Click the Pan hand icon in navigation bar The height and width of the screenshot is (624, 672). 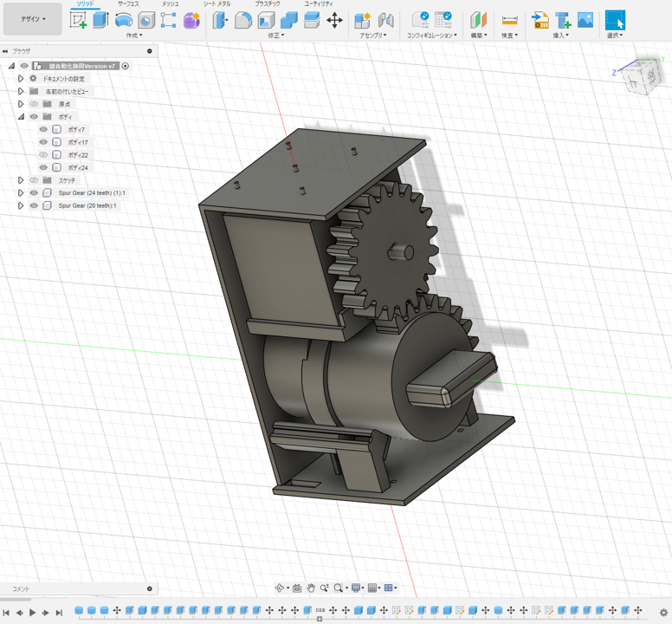point(311,588)
